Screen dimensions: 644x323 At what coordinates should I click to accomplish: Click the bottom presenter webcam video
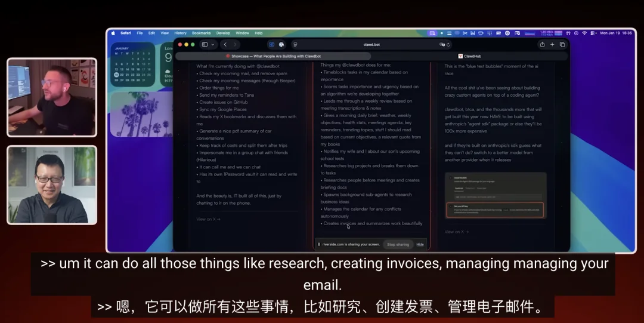(x=52, y=184)
